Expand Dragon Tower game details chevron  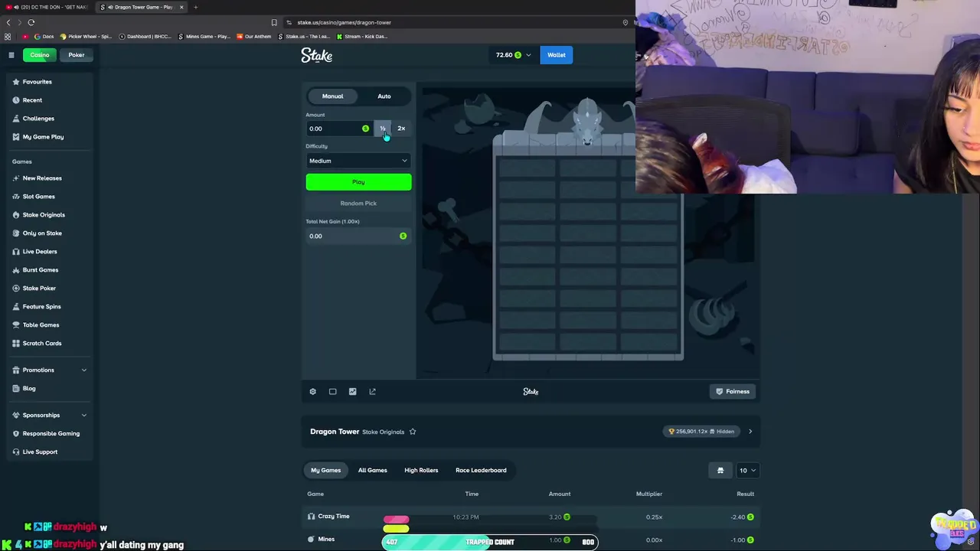click(750, 432)
